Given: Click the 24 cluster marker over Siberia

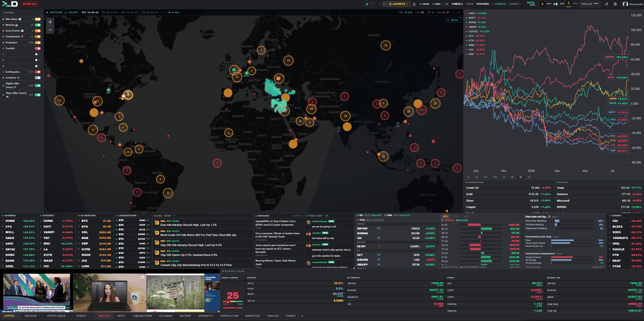Looking at the screenshot, I should pyautogui.click(x=385, y=45).
